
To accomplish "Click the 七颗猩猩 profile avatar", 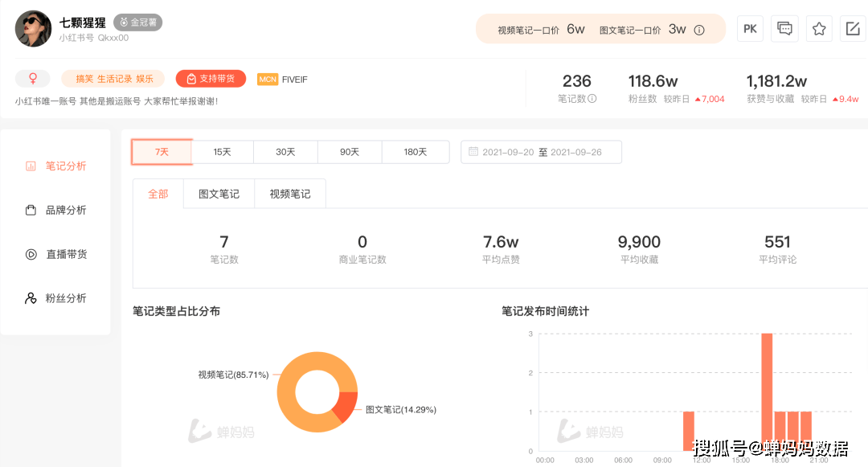I will (33, 29).
